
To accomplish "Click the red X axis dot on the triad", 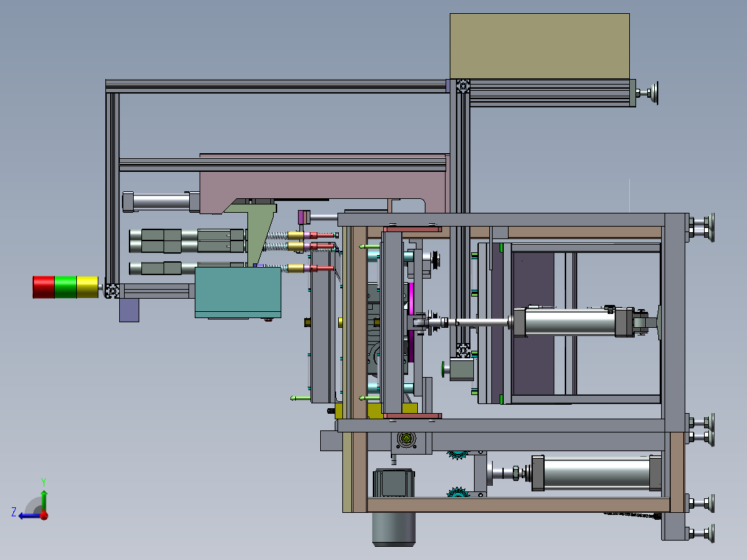I will tap(44, 516).
